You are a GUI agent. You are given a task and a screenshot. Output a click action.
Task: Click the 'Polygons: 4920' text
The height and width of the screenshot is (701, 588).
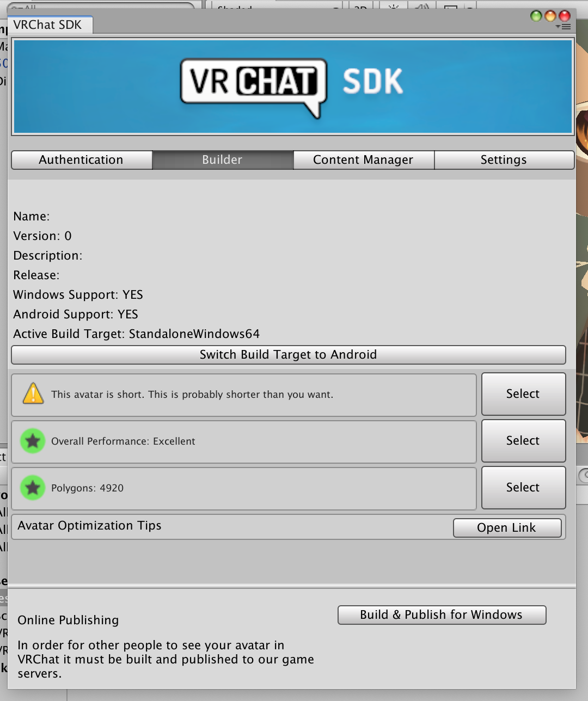coord(88,488)
